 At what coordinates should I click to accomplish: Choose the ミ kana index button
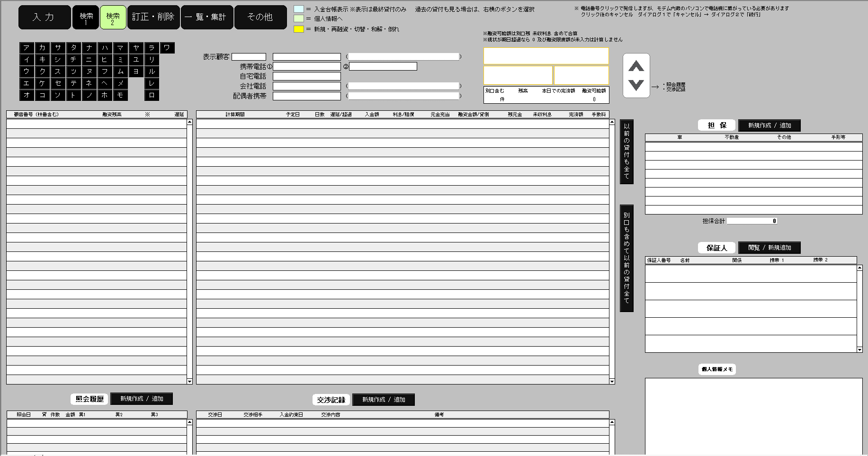coord(120,60)
